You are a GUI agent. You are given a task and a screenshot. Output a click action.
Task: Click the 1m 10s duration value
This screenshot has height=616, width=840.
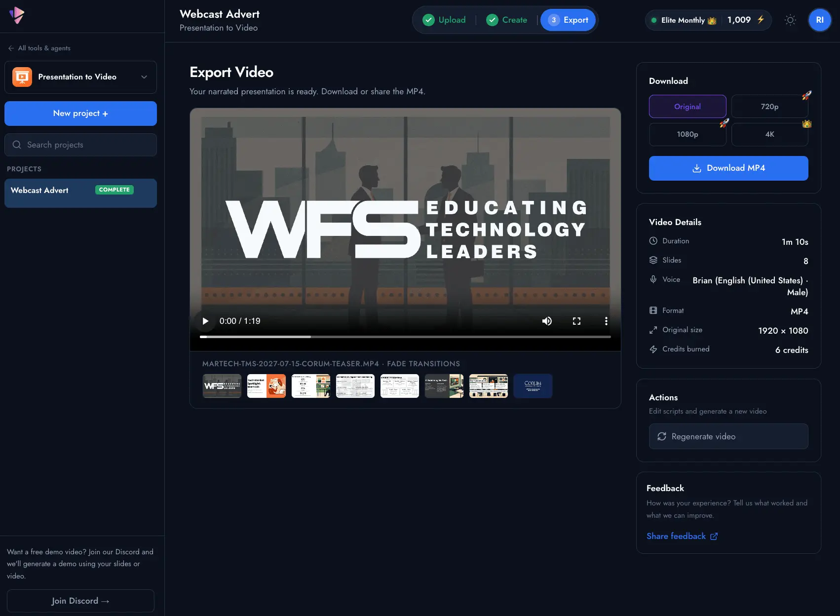point(795,242)
